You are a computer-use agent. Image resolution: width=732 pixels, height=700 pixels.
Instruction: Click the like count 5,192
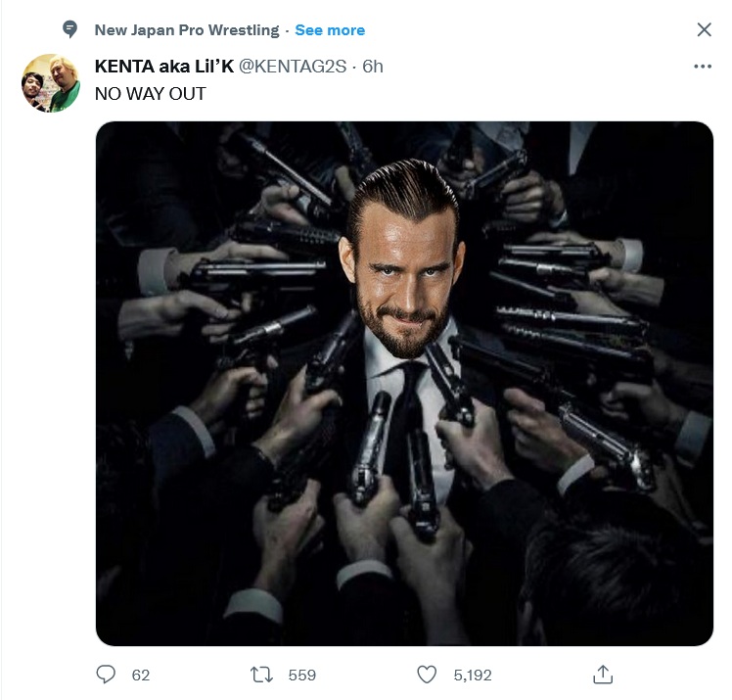473,675
